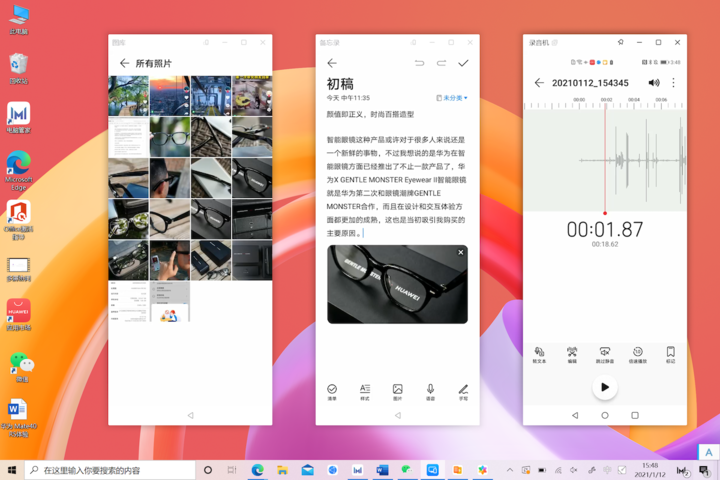Save the note with the checkmark

(463, 63)
